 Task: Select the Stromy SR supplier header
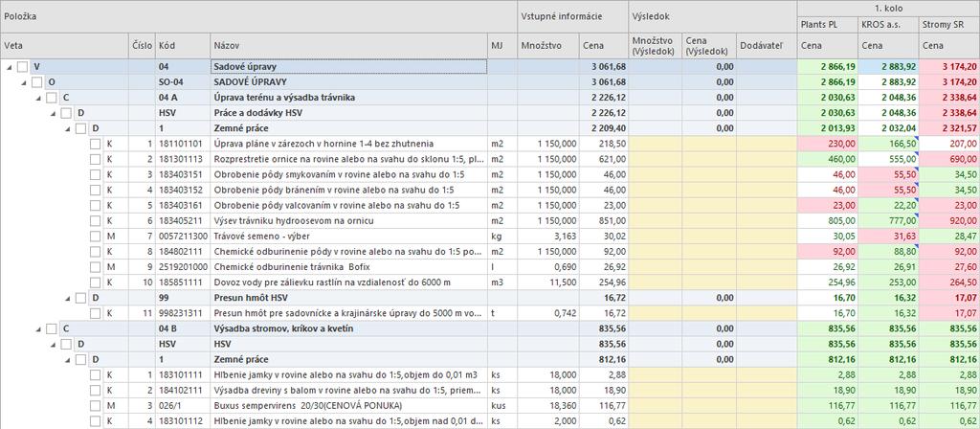[949, 25]
